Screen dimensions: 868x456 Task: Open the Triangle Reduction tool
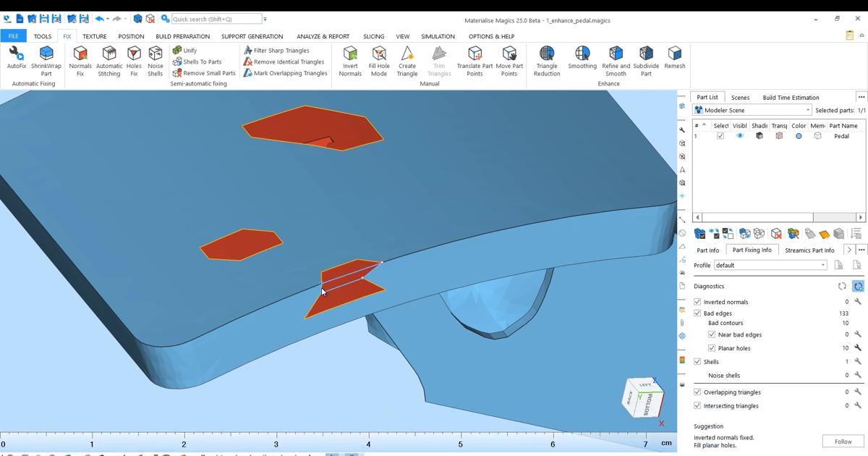(x=546, y=59)
